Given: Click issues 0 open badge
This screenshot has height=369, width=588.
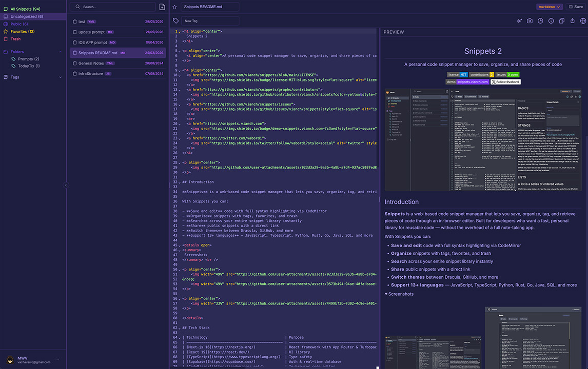Looking at the screenshot, I should (x=507, y=74).
